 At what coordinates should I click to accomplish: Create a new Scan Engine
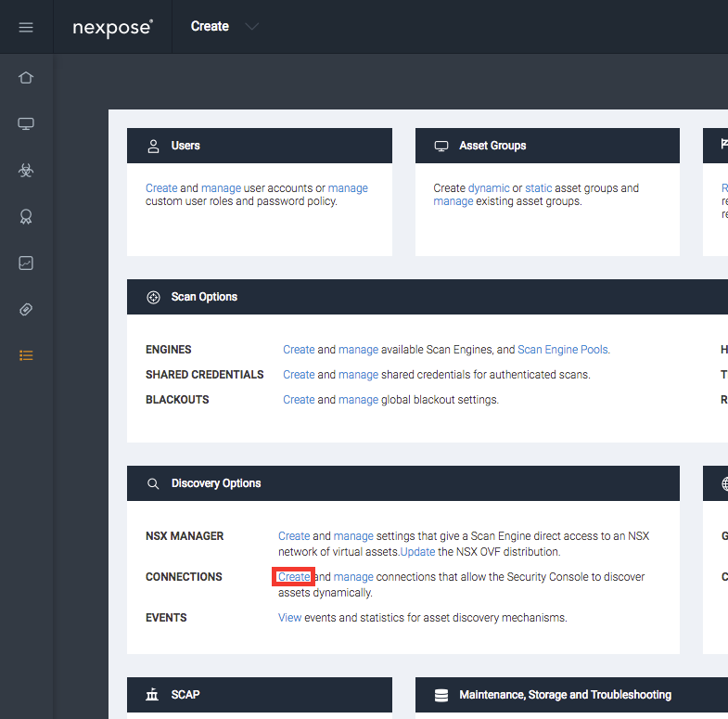pos(299,350)
